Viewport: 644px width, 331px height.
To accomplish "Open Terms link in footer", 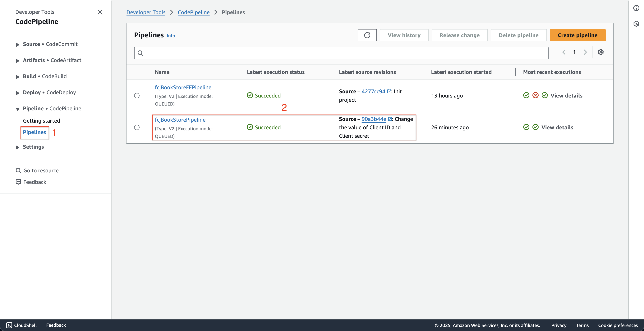I will 582,325.
